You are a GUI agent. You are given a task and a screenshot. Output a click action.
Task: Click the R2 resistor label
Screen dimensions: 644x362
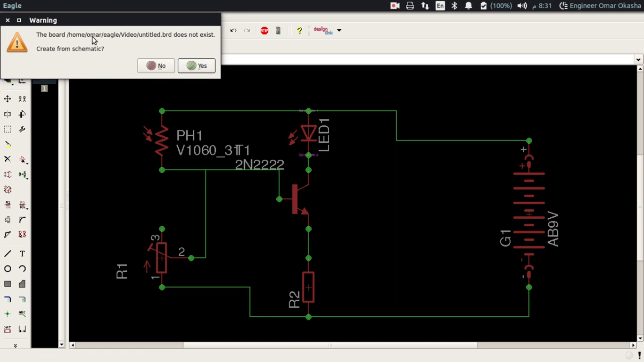294,299
